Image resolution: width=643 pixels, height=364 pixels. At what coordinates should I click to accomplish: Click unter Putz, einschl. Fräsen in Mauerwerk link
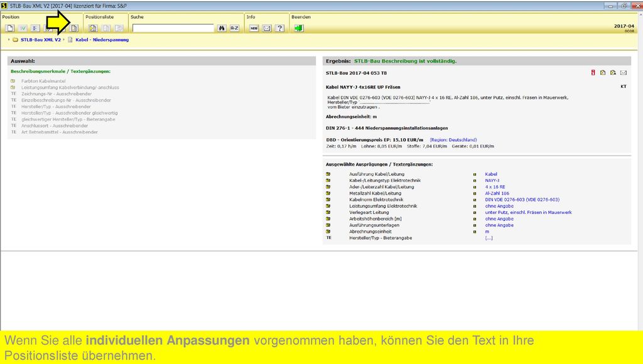[528, 212]
